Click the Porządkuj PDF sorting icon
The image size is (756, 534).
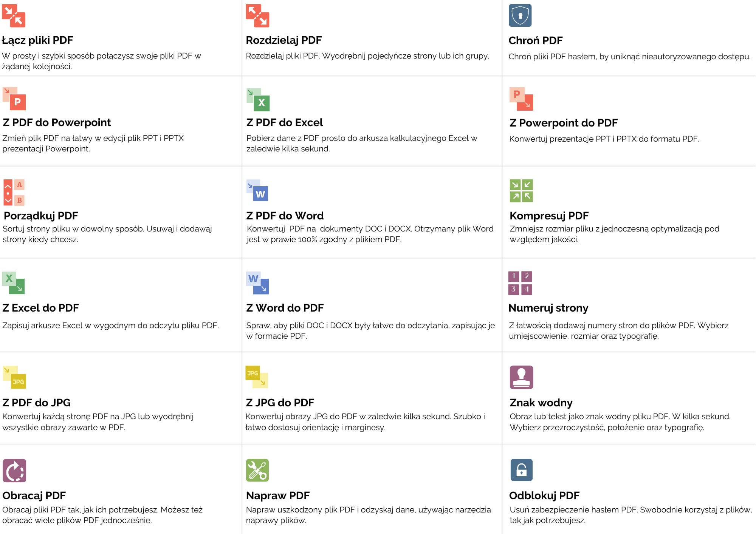tap(14, 193)
